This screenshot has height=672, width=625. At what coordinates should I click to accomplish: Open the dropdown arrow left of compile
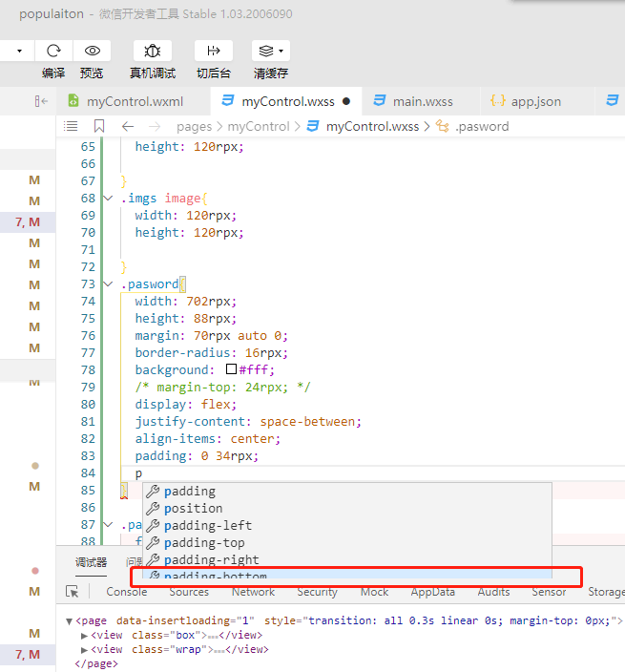coord(19,51)
